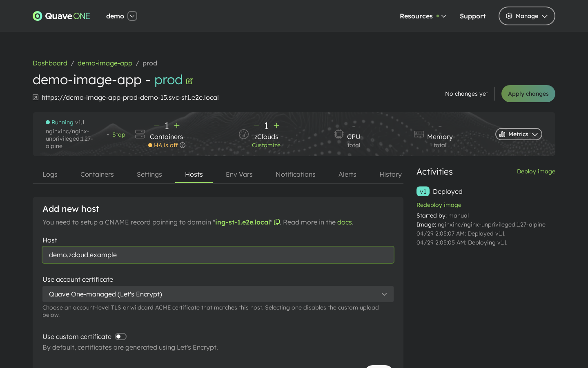This screenshot has height=368, width=588.
Task: Click the Quave ONE logo
Action: point(61,16)
